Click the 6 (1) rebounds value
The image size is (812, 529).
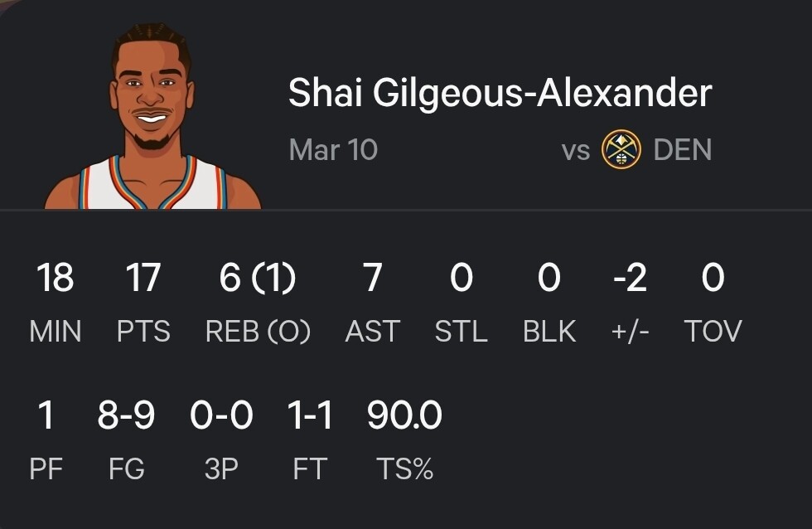click(x=258, y=278)
